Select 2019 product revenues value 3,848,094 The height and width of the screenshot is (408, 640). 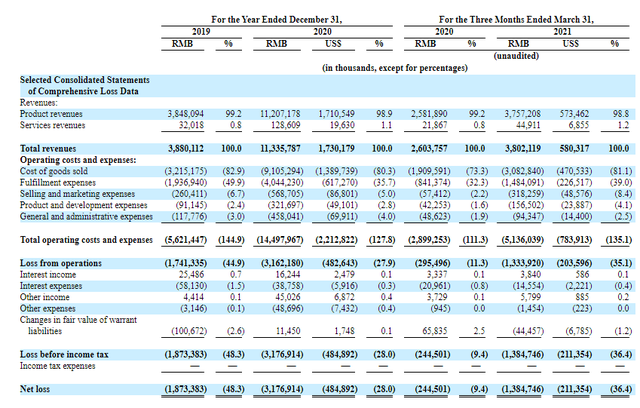(x=185, y=114)
